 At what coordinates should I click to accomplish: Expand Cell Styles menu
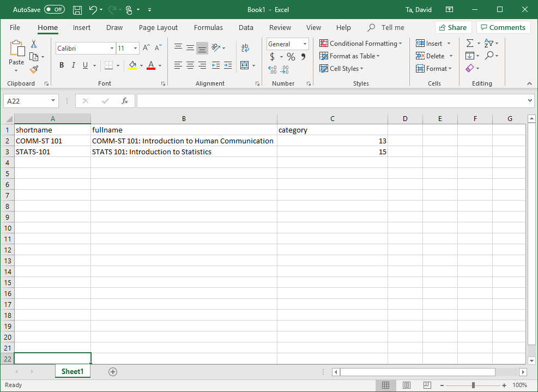[x=341, y=69]
